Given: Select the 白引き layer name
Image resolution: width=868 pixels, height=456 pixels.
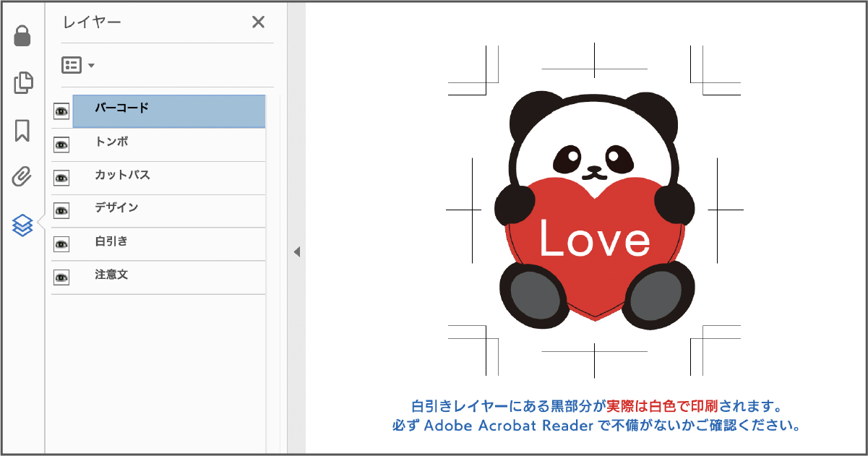Looking at the screenshot, I should click(111, 241).
